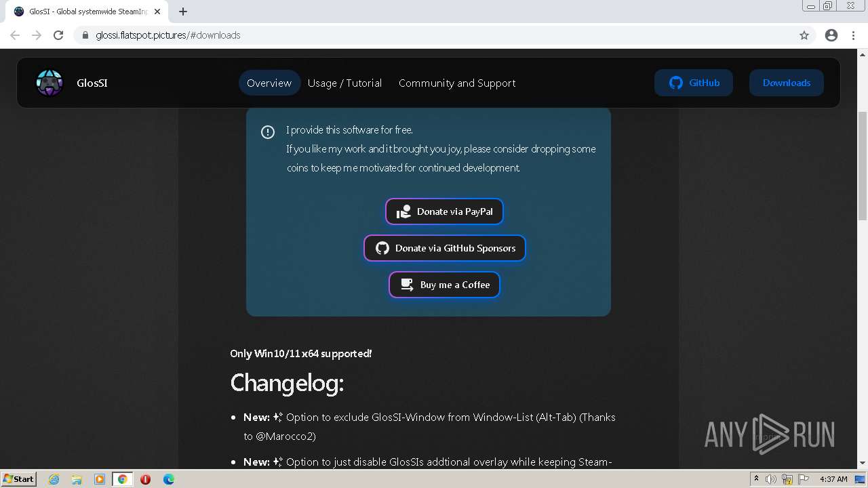868x488 pixels.
Task: Click the browser forward arrow
Action: click(37, 35)
